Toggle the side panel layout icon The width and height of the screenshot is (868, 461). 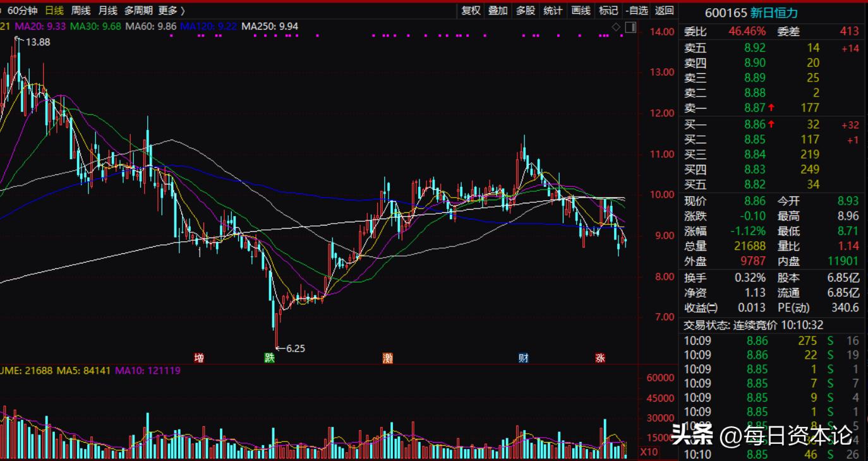point(630,27)
